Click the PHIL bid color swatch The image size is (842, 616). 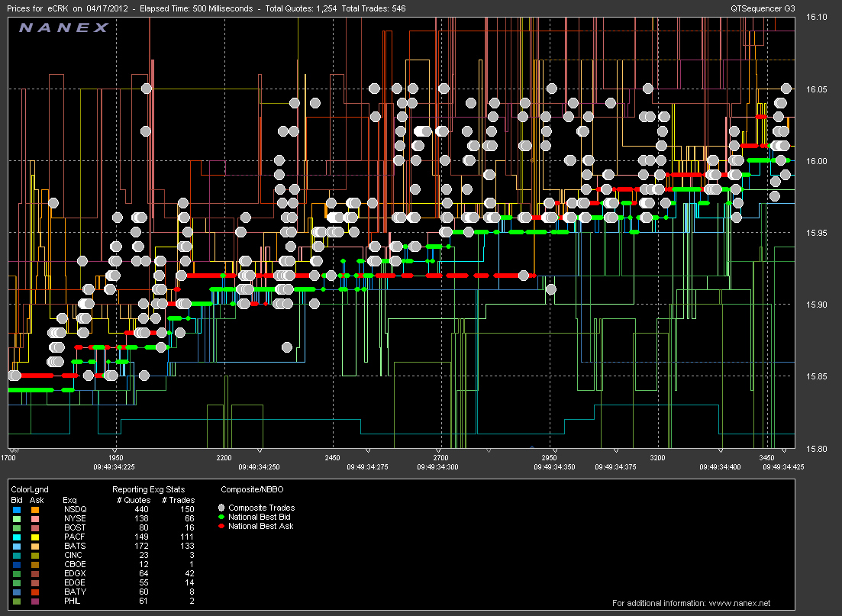tap(17, 601)
